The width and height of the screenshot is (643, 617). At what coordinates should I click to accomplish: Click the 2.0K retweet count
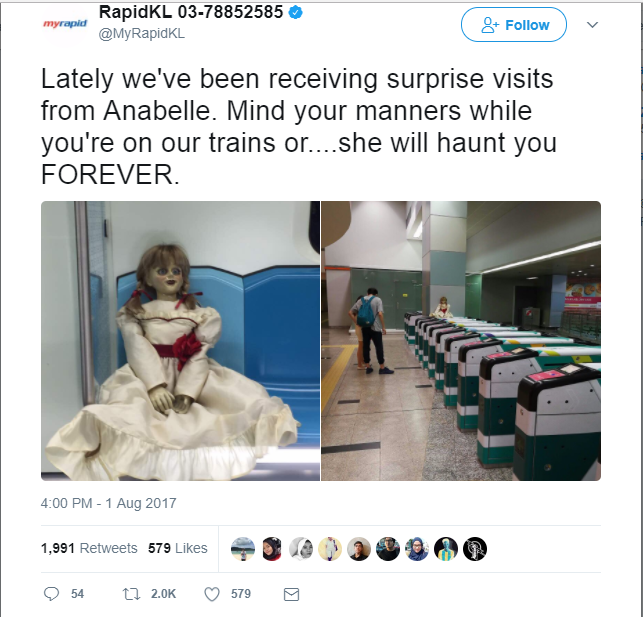click(163, 594)
